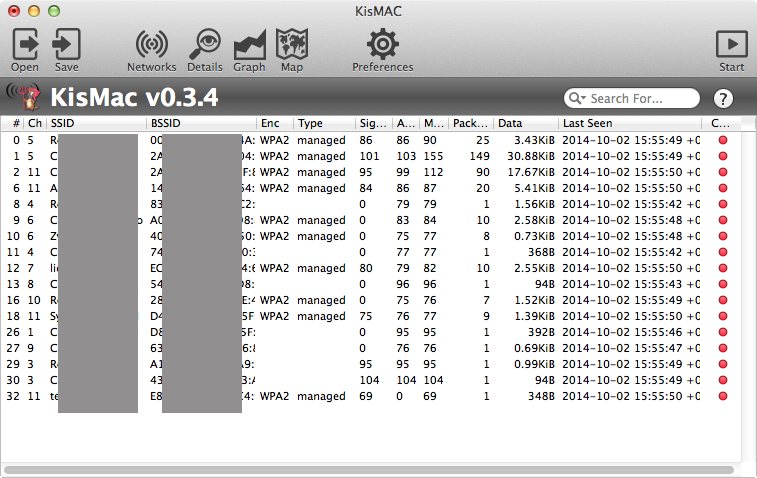Select data cell 17.67KiB
757x478 pixels.
coord(531,172)
